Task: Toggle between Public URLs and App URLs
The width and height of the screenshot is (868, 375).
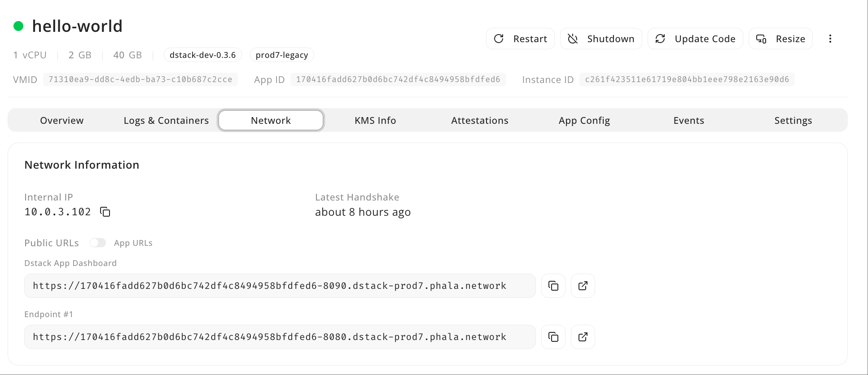Action: 98,243
